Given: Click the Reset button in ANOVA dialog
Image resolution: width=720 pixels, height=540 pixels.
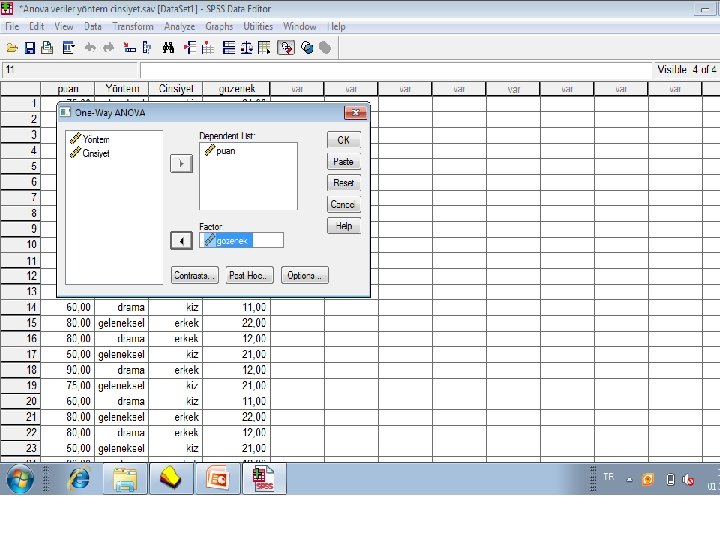Looking at the screenshot, I should [x=343, y=183].
